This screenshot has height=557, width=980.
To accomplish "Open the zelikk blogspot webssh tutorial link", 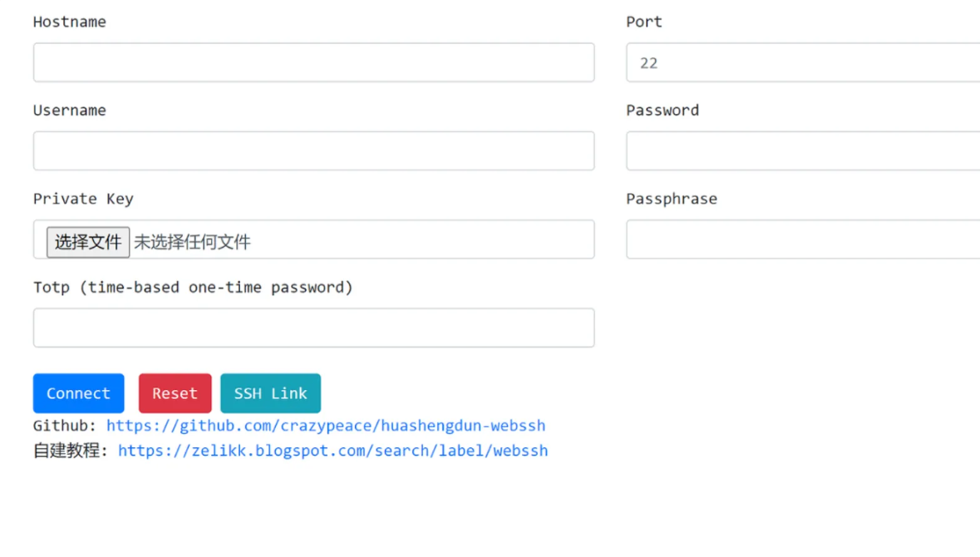I will click(x=332, y=451).
